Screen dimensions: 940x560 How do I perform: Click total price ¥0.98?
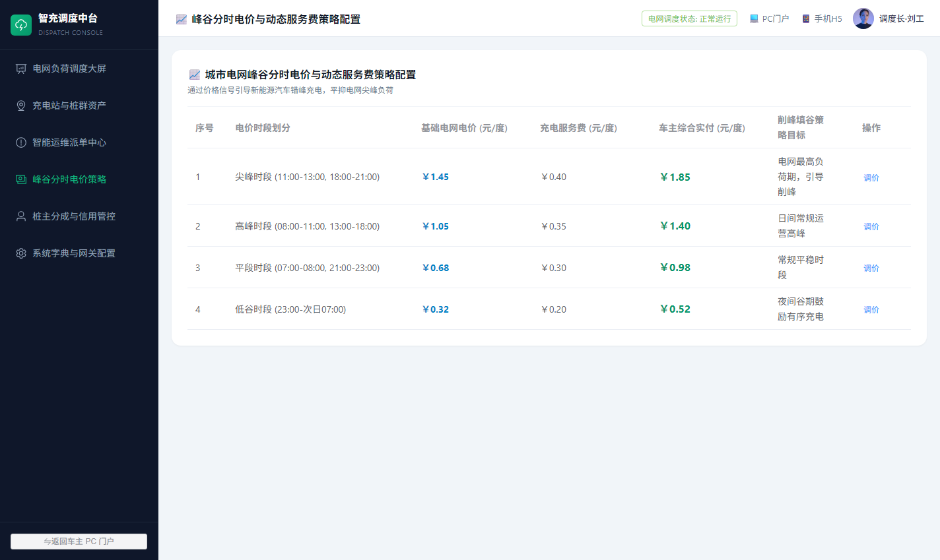point(675,268)
